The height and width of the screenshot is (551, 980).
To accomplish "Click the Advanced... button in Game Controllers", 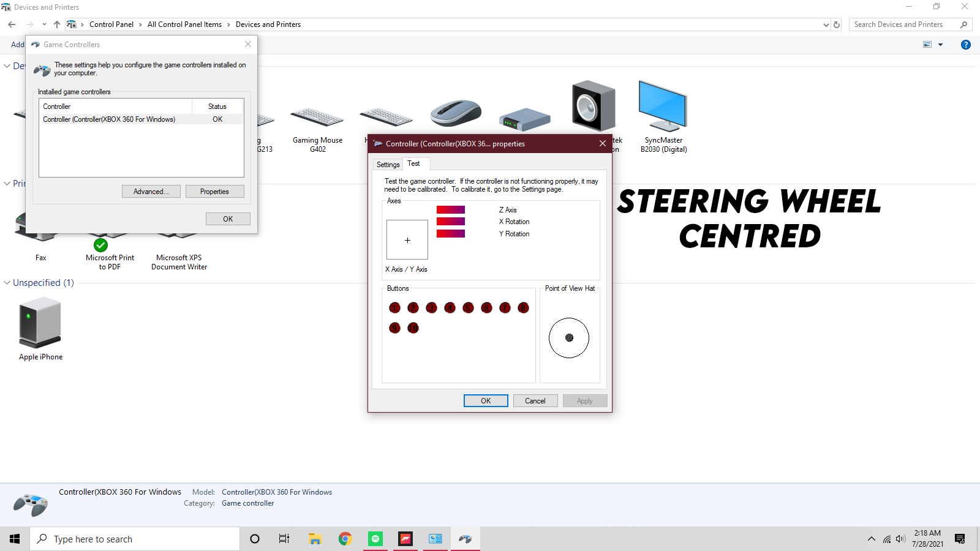I will point(151,192).
